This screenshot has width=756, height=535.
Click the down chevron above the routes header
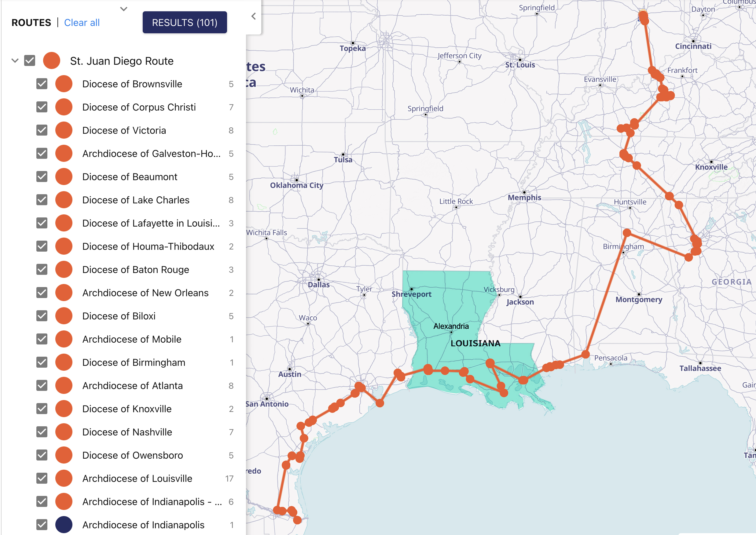[124, 9]
